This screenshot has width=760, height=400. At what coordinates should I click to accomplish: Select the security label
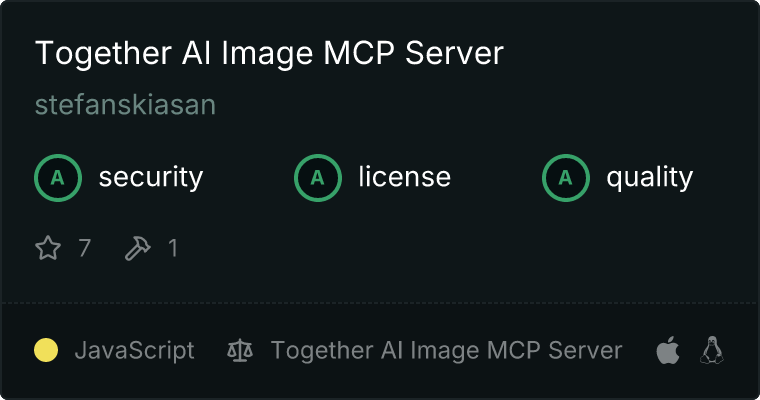[x=151, y=177]
